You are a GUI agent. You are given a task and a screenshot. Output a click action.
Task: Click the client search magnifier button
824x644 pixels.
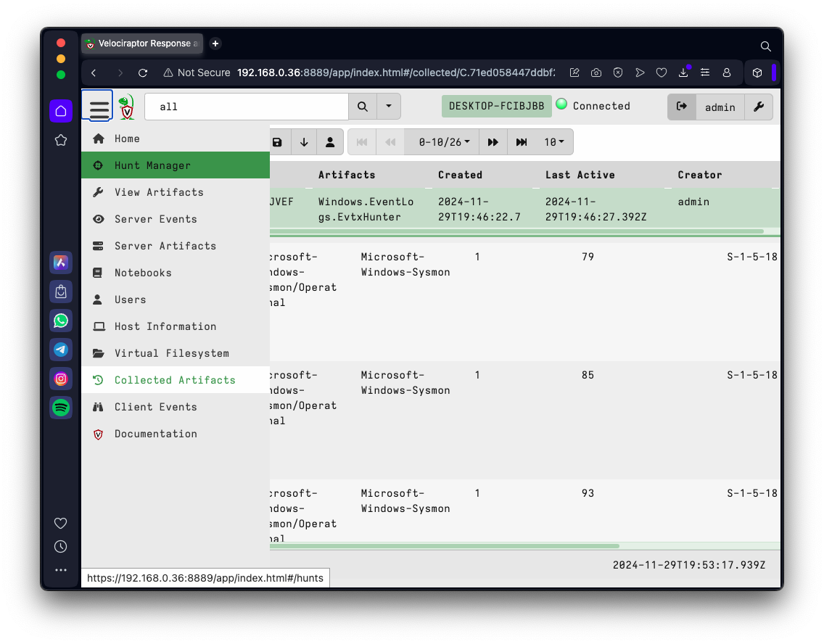(362, 107)
